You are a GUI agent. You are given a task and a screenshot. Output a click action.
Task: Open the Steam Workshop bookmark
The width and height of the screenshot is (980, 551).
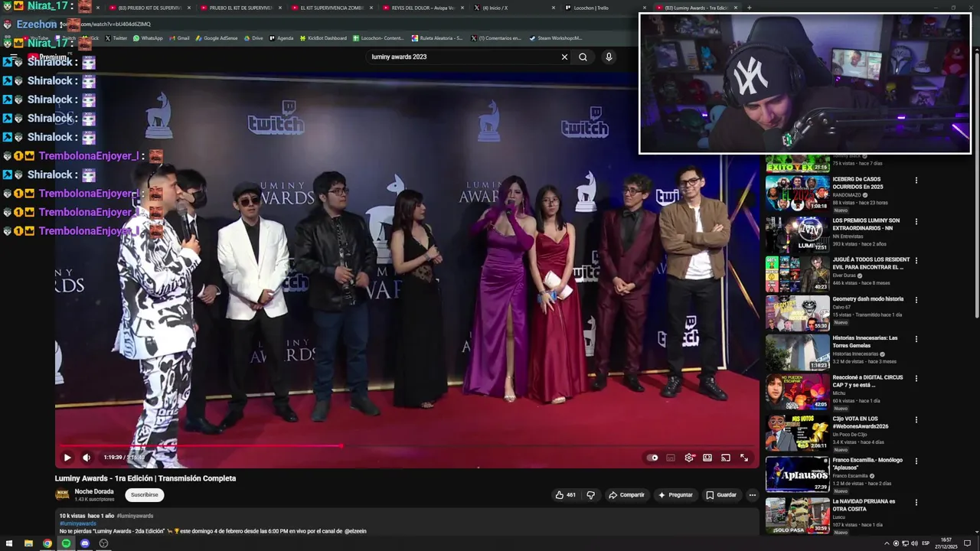point(555,38)
